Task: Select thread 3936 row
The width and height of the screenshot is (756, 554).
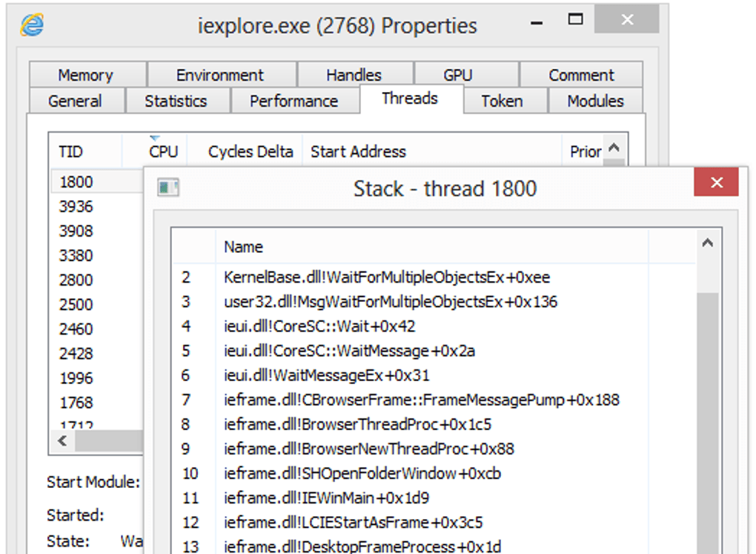Action: pyautogui.click(x=96, y=206)
